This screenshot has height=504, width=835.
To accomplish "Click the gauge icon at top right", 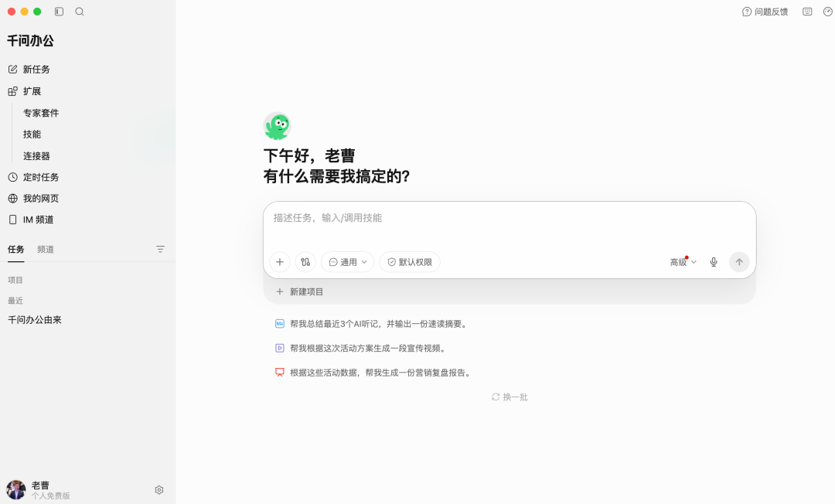I will point(828,12).
